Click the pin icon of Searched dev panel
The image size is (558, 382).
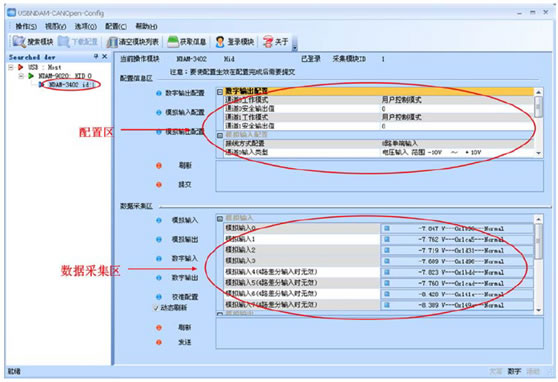click(x=96, y=56)
